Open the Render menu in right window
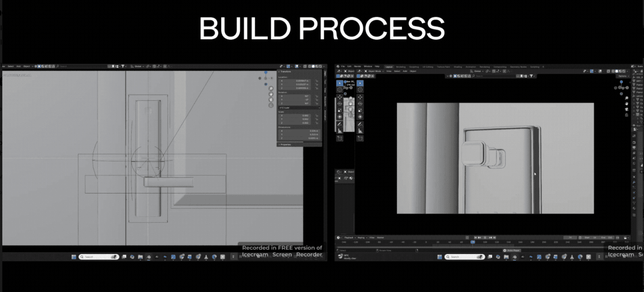644x292 pixels. 358,66
